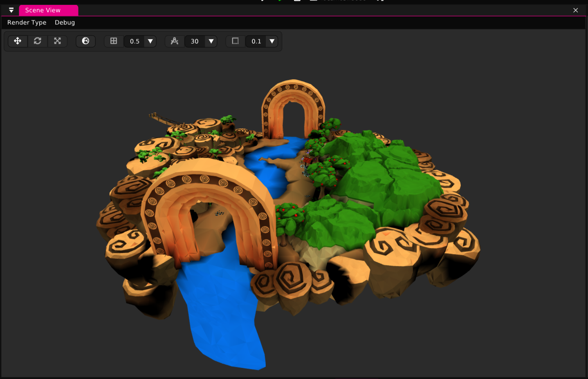Click the scale snap increment icon

pyautogui.click(x=235, y=41)
